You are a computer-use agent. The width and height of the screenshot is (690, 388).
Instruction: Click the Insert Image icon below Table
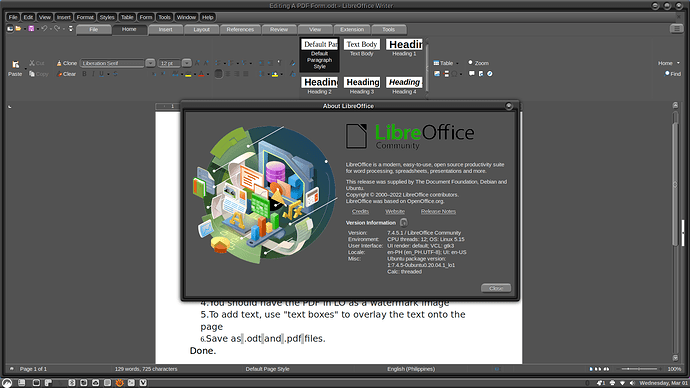[x=437, y=74]
